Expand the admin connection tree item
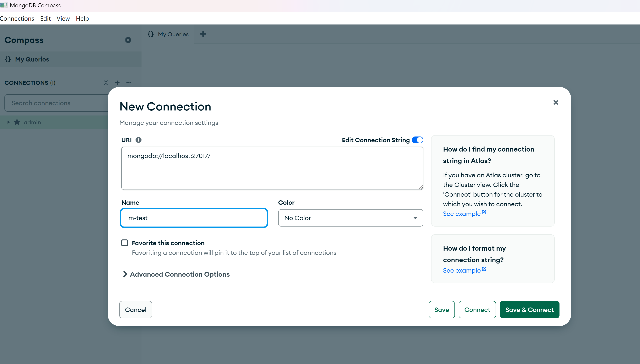Image resolution: width=640 pixels, height=364 pixels. (8, 122)
